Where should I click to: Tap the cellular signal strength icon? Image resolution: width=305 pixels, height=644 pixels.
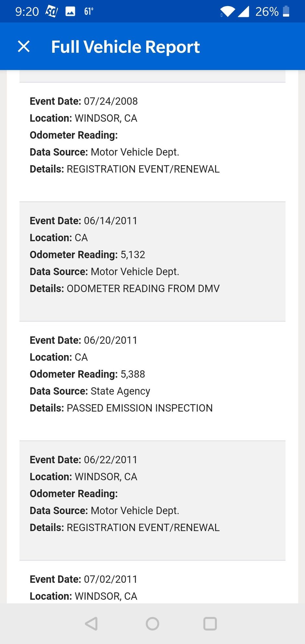[243, 12]
